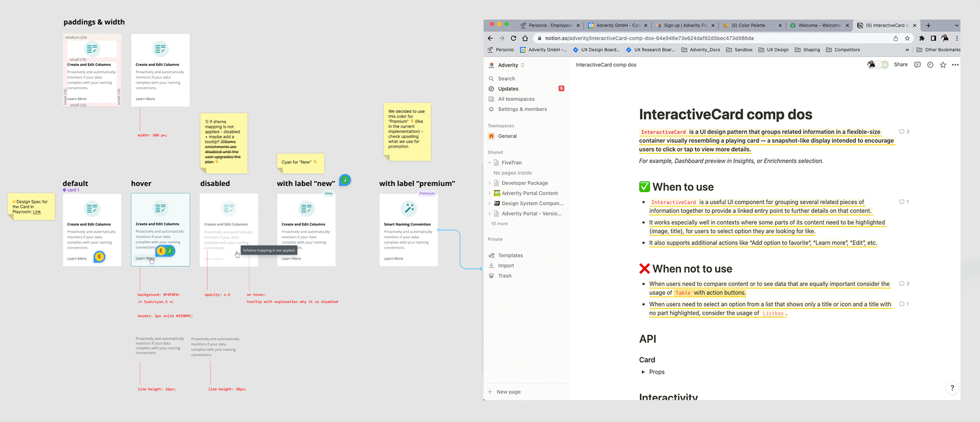Viewport: 980px width, 422px height.
Task: Favorite the page with Notion star icon
Action: pyautogui.click(x=943, y=65)
